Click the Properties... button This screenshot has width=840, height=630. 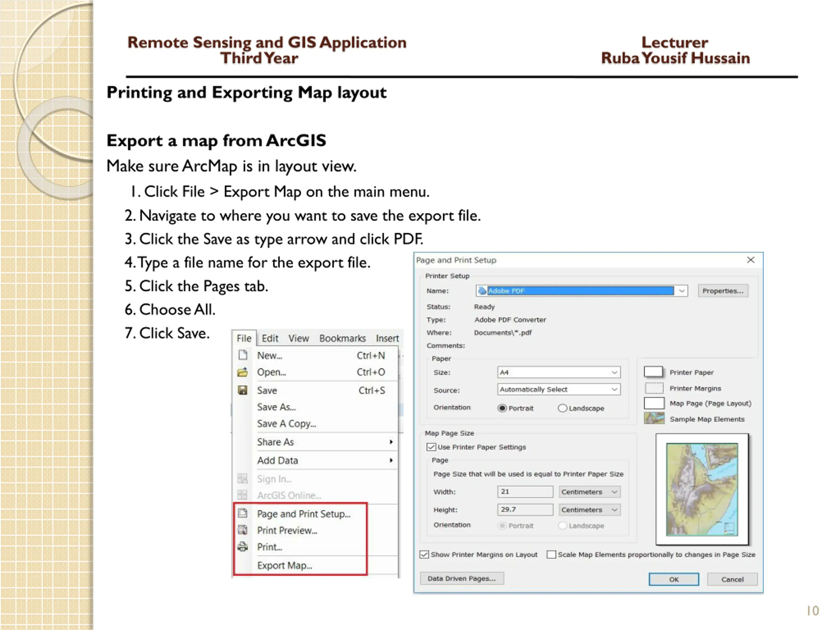click(x=723, y=291)
